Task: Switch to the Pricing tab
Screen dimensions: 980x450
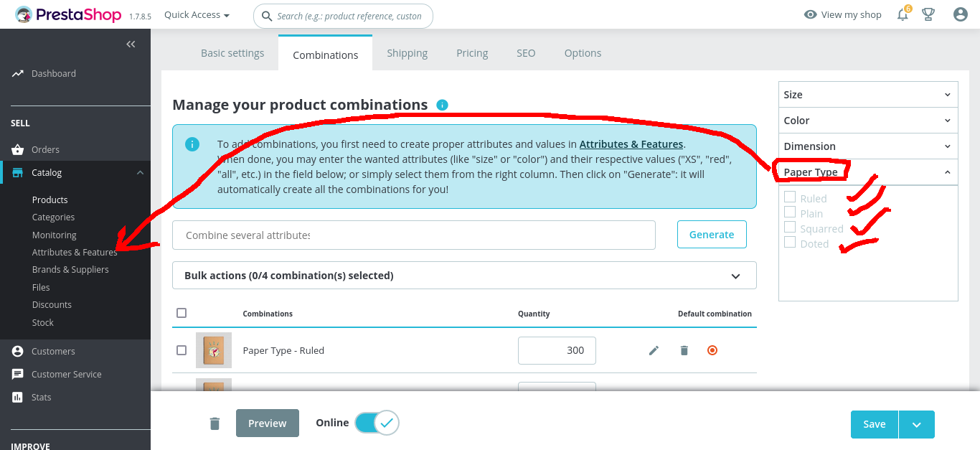Action: pos(472,53)
